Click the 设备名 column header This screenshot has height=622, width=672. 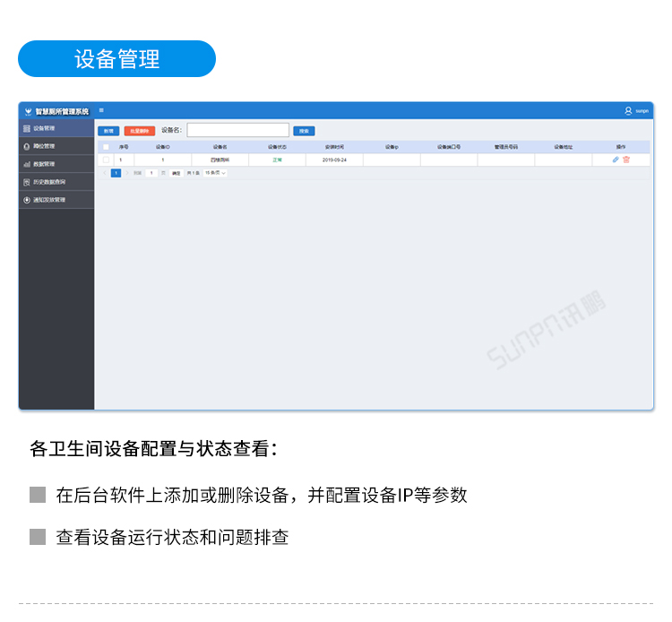[220, 147]
